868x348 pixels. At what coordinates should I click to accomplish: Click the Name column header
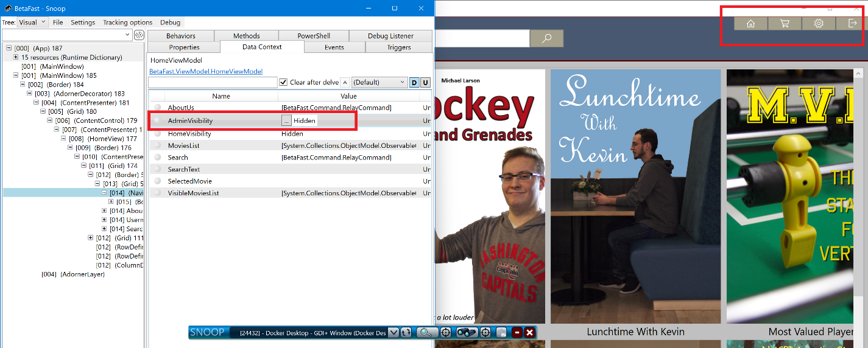[221, 96]
